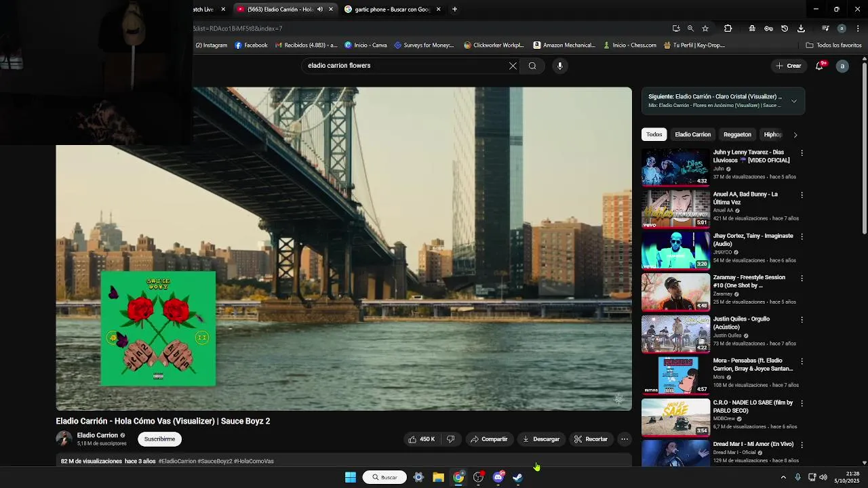The height and width of the screenshot is (488, 868).
Task: Open Chrome downloads icon
Action: tap(801, 28)
